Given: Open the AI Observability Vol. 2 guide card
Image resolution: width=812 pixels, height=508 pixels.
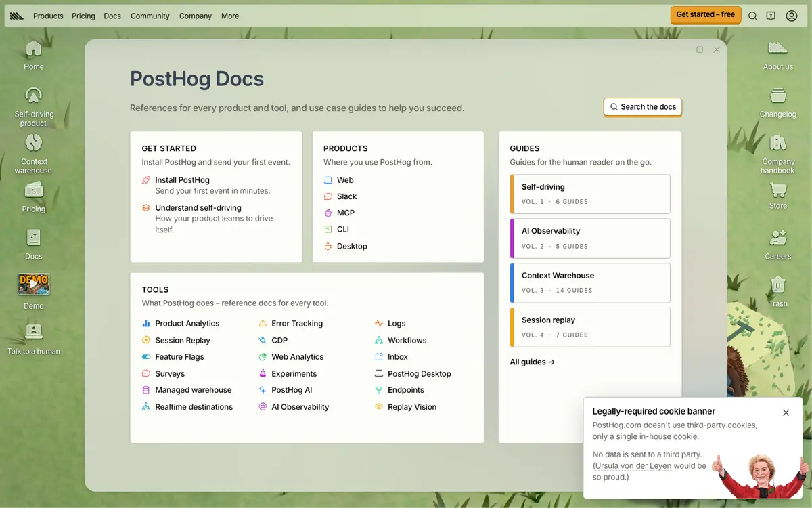Looking at the screenshot, I should [590, 238].
